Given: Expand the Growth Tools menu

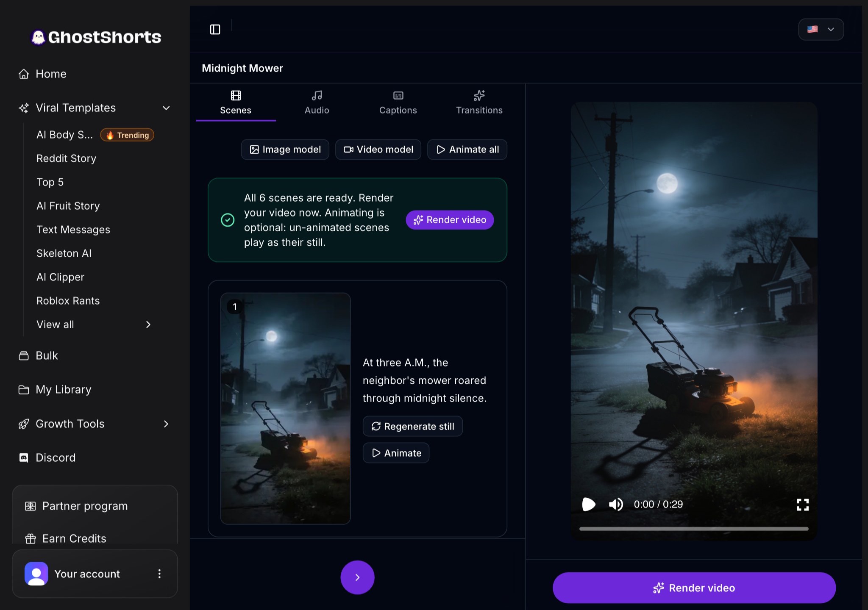Looking at the screenshot, I should tap(166, 424).
